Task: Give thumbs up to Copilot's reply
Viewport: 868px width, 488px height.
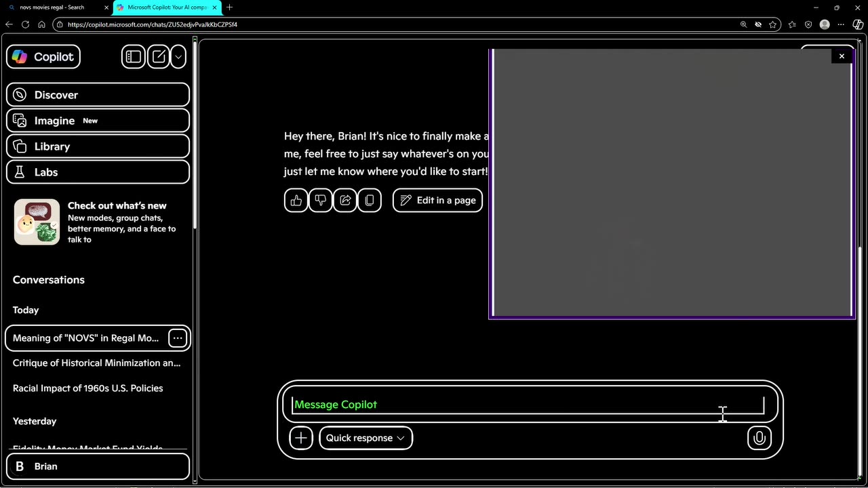Action: [296, 200]
